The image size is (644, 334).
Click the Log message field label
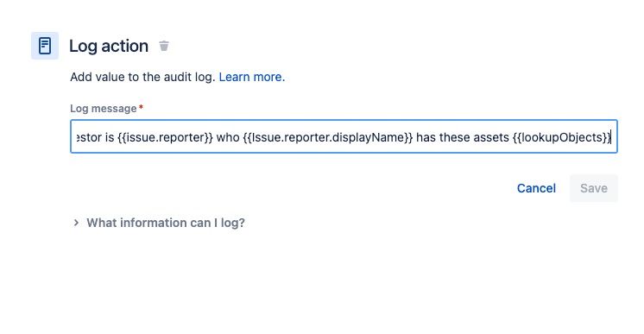[x=103, y=109]
